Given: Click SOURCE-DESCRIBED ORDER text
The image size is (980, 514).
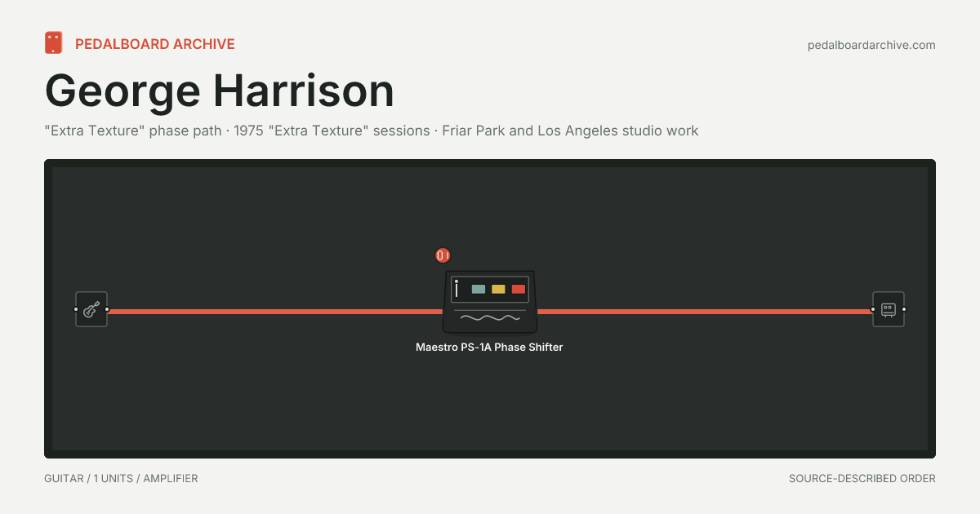Looking at the screenshot, I should 862,479.
